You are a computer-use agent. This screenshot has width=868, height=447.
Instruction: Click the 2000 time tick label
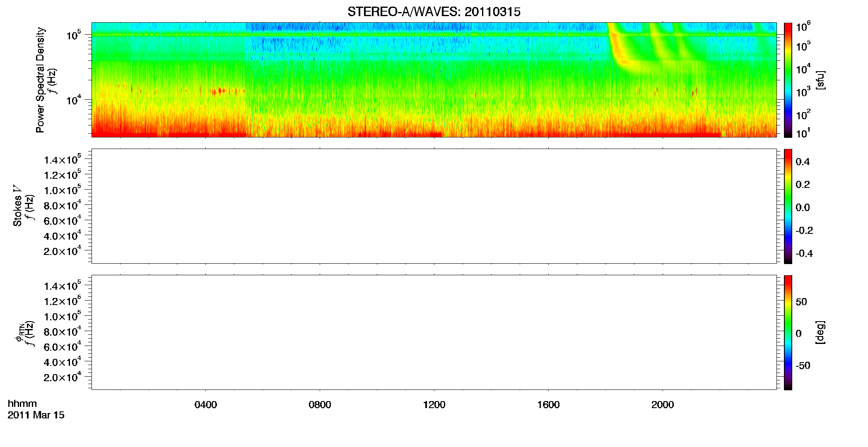pyautogui.click(x=663, y=405)
